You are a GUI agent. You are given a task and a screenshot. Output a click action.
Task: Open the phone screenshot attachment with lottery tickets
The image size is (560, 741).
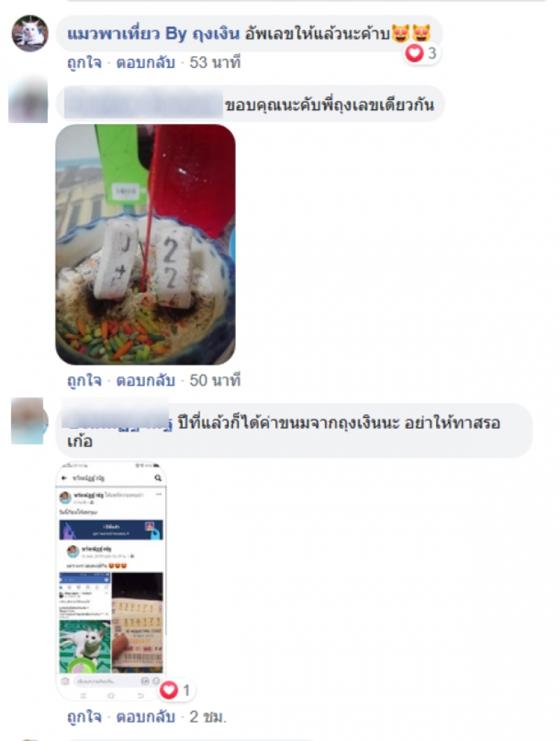point(111,581)
